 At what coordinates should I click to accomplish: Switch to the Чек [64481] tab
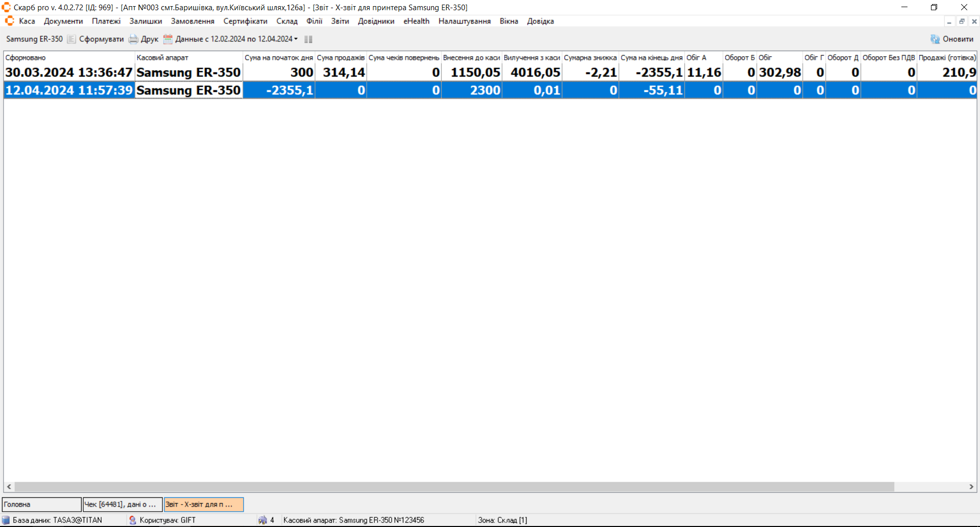[x=122, y=505]
